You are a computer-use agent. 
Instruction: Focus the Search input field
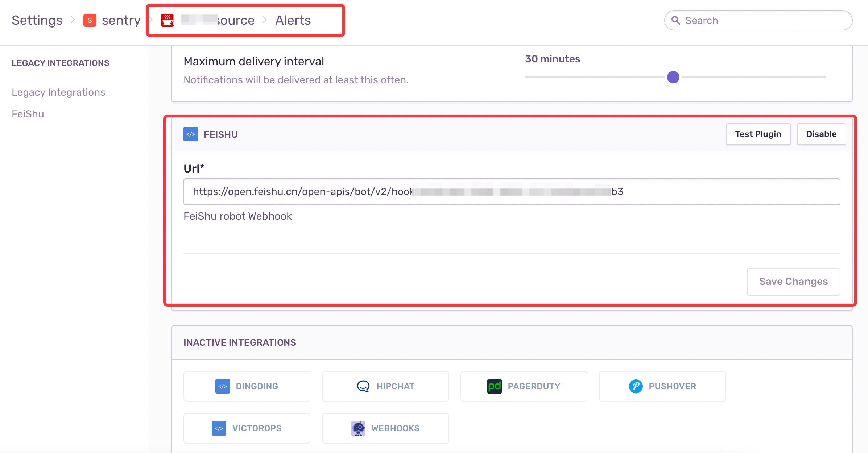(758, 20)
